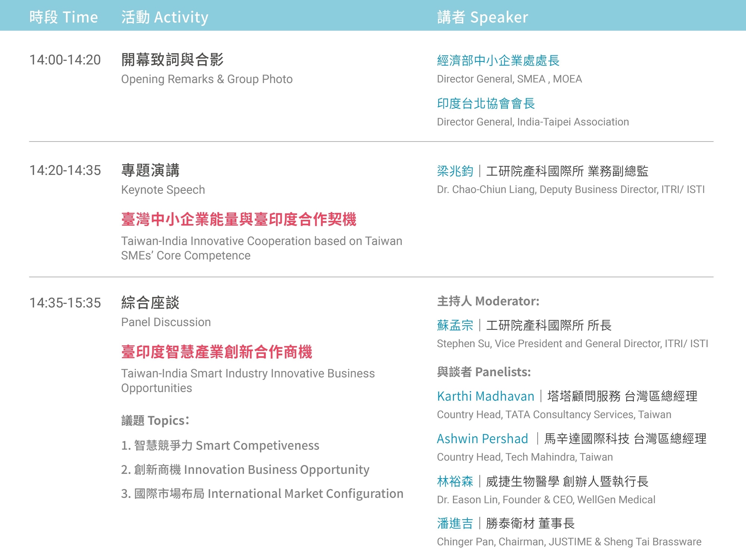
Task: Select speaker name 梁兆鈞
Action: 455,171
